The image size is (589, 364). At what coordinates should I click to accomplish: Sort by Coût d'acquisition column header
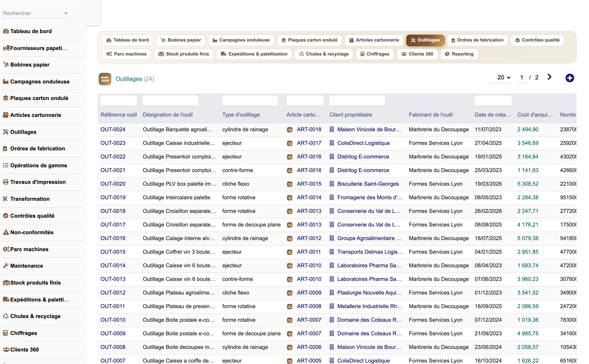click(x=535, y=115)
